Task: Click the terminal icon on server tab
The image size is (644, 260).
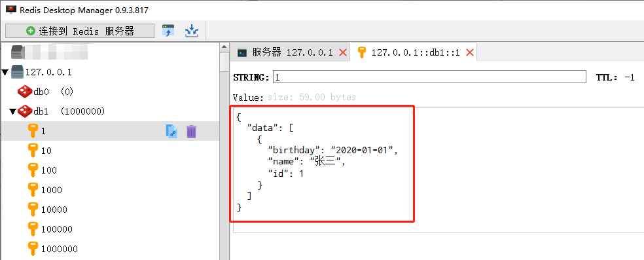Action: click(x=242, y=52)
